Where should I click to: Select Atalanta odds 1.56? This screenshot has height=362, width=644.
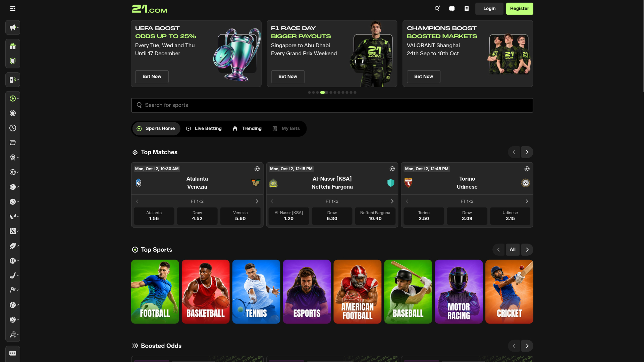click(154, 216)
